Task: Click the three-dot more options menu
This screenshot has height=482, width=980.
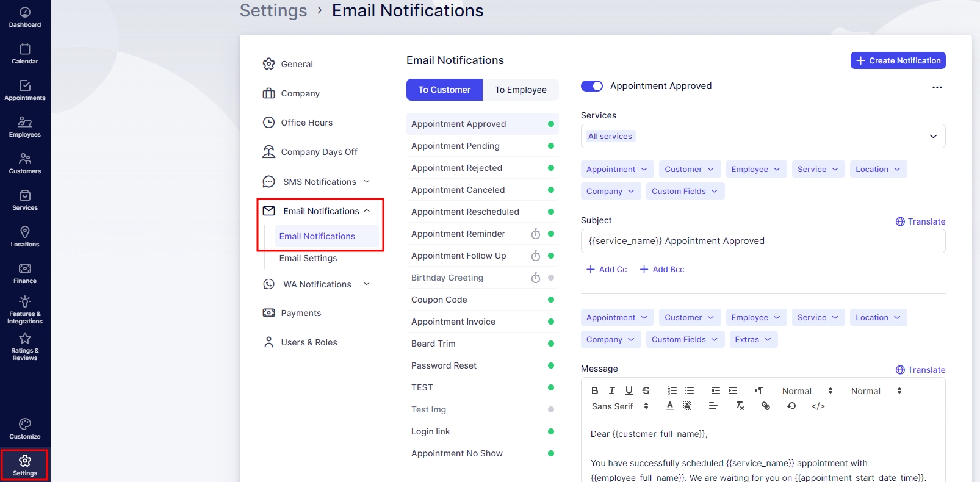Action: [937, 87]
